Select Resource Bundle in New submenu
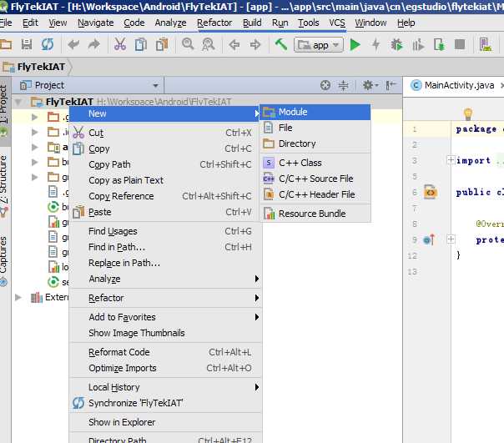The width and height of the screenshot is (504, 443). [315, 214]
